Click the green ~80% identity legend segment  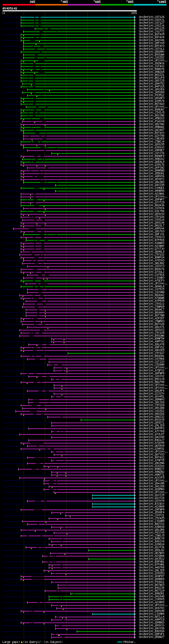coord(117,5)
